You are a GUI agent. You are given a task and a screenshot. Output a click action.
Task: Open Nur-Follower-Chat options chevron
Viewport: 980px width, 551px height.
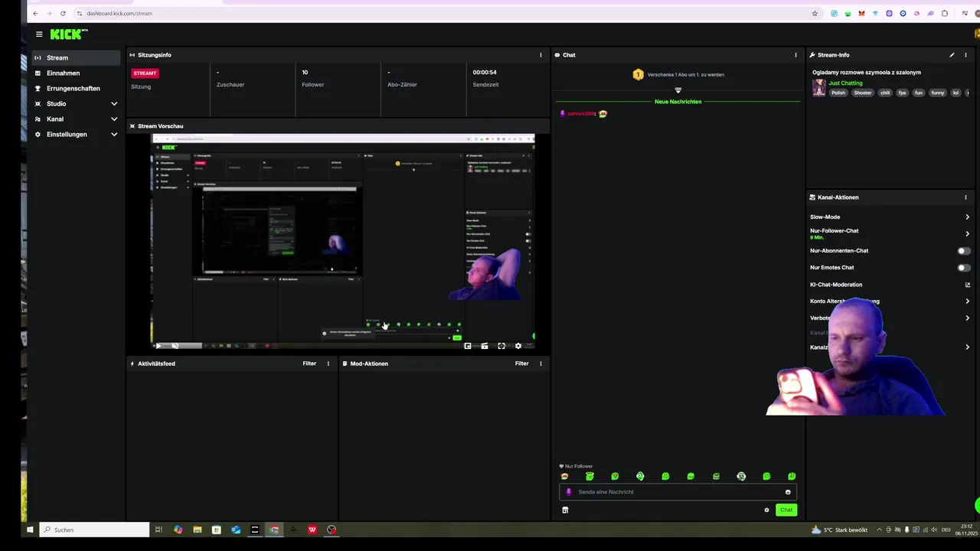[967, 233]
